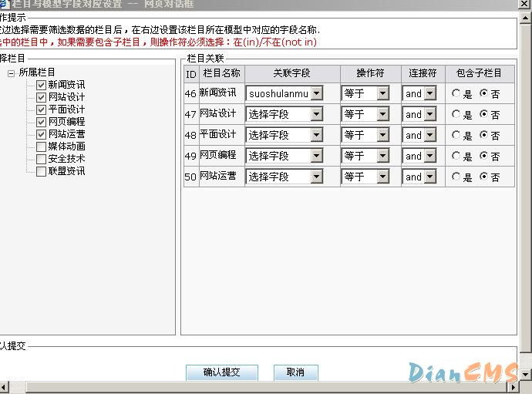Collapse the 所属栏目 tree node
This screenshot has height=394, width=532.
pos(12,73)
